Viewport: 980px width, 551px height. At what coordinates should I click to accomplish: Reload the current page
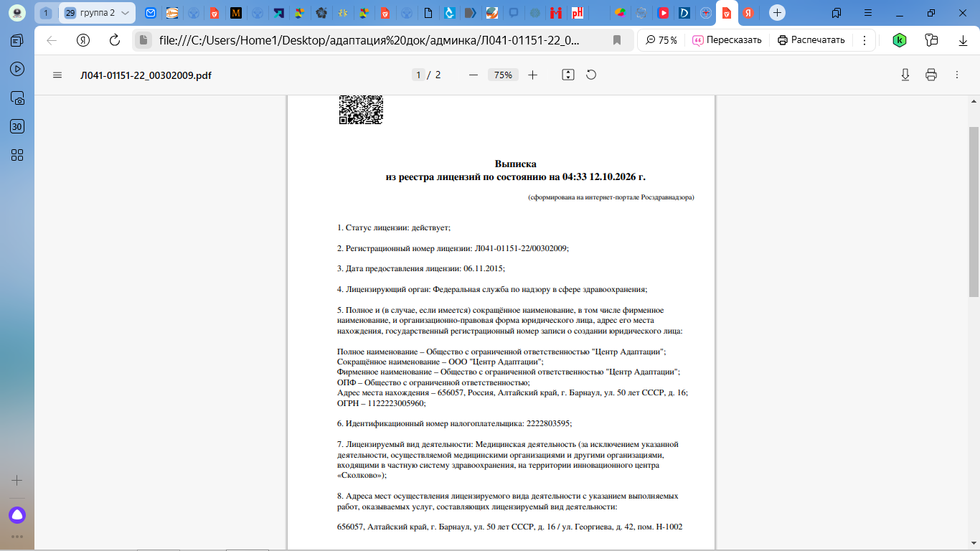(115, 40)
